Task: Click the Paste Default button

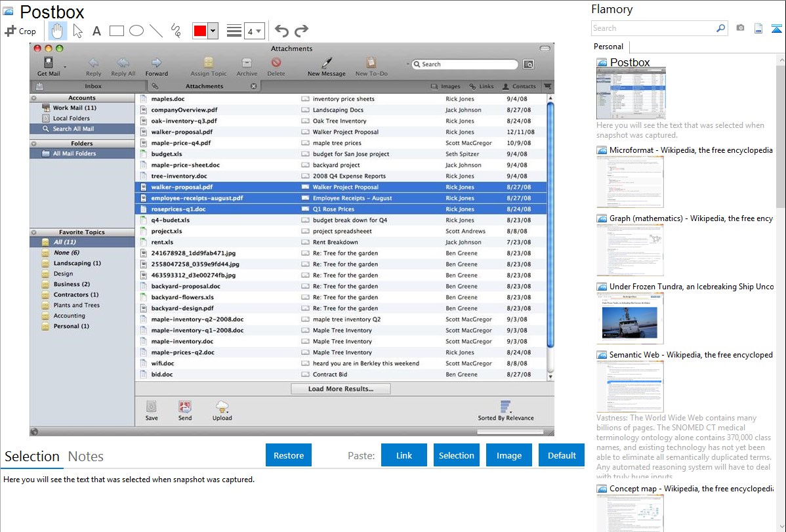Action: (x=562, y=455)
